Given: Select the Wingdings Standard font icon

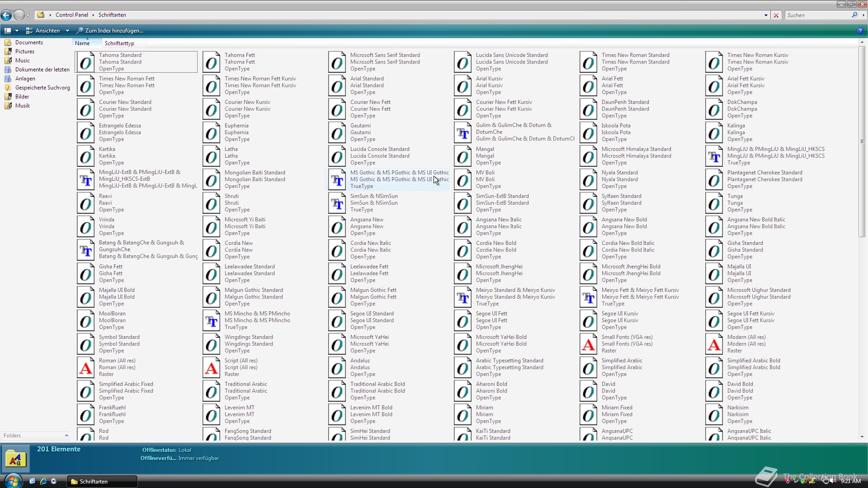Looking at the screenshot, I should (211, 344).
